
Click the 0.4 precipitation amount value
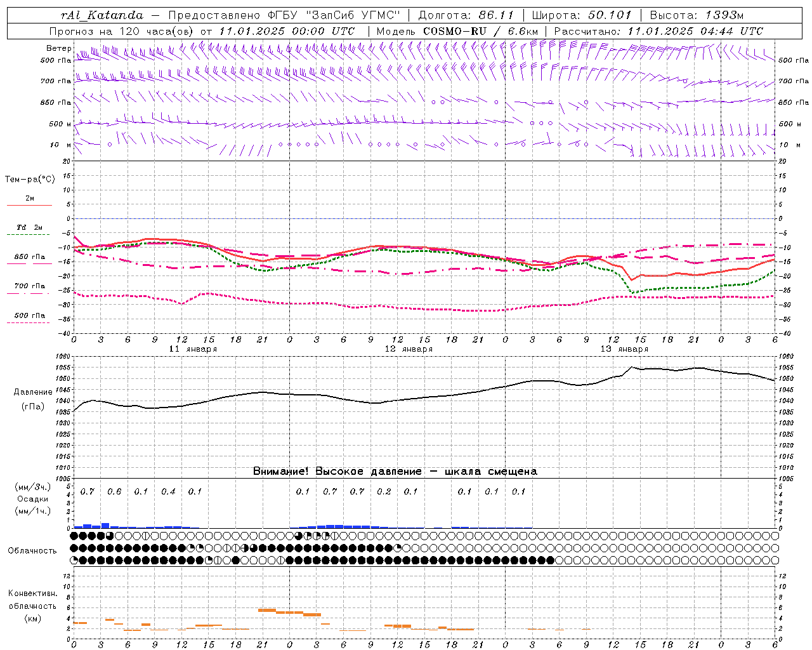pos(168,492)
